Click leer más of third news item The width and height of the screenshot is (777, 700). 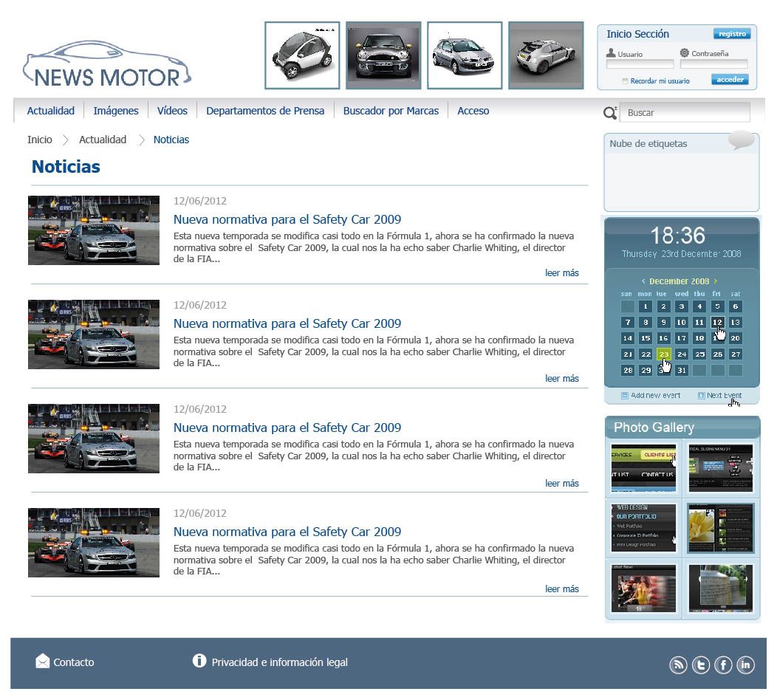562,484
